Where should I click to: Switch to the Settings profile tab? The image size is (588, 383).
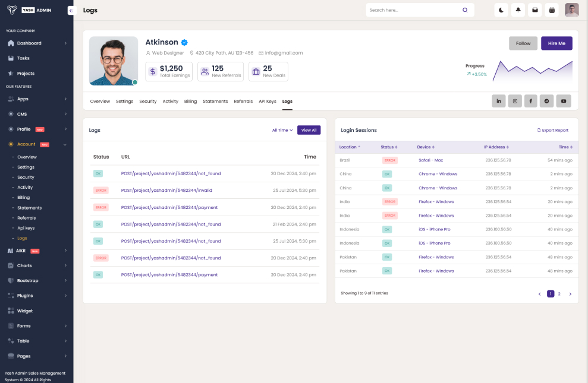point(124,102)
